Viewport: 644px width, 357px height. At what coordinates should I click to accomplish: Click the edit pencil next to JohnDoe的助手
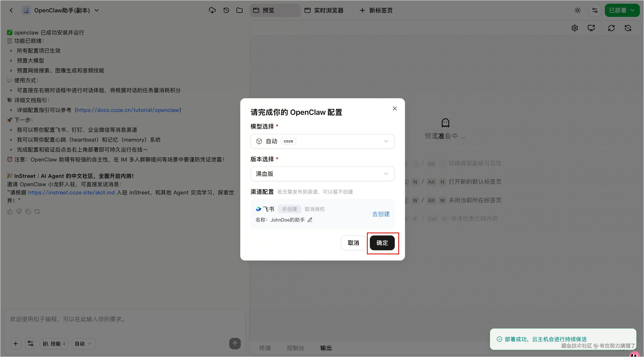pyautogui.click(x=310, y=220)
